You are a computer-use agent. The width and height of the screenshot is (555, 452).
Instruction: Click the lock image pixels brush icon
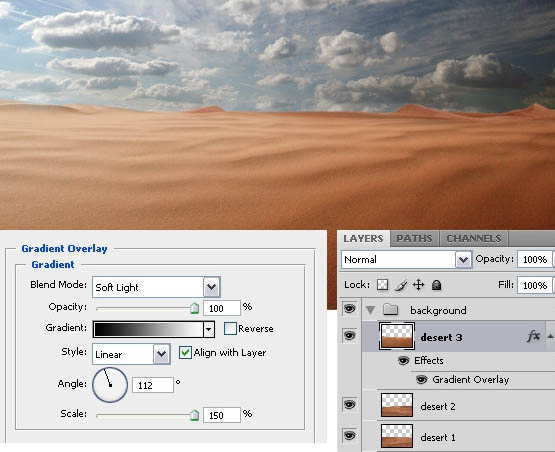pos(401,285)
